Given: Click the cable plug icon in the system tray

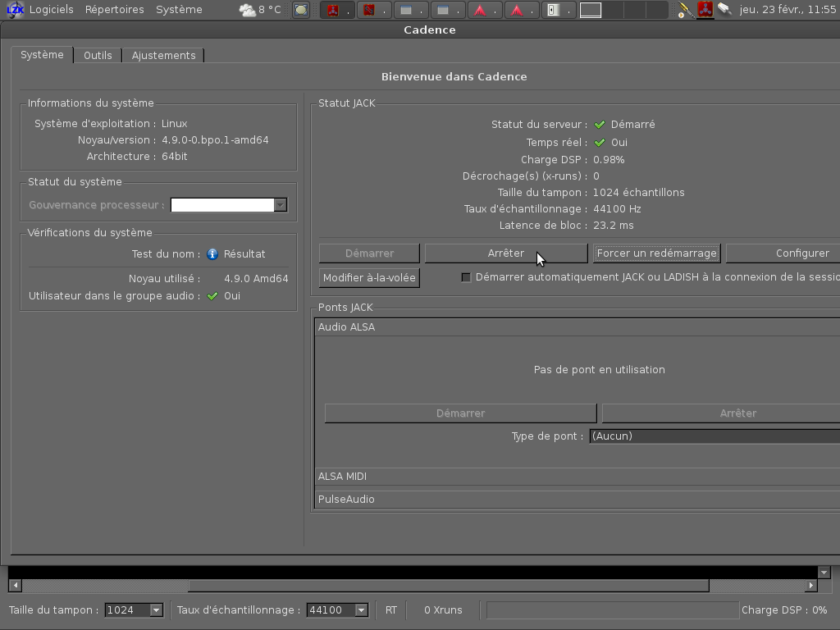Looking at the screenshot, I should pos(724,10).
